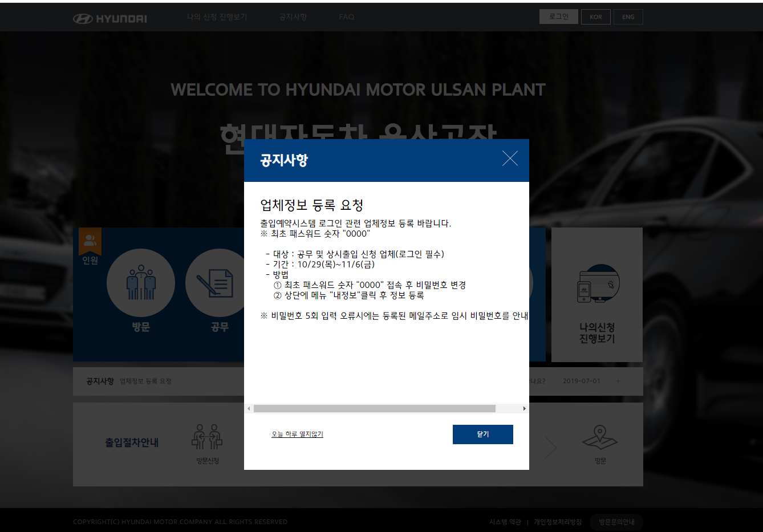
Task: Click the 방문신청 procedure icon
Action: point(208,437)
